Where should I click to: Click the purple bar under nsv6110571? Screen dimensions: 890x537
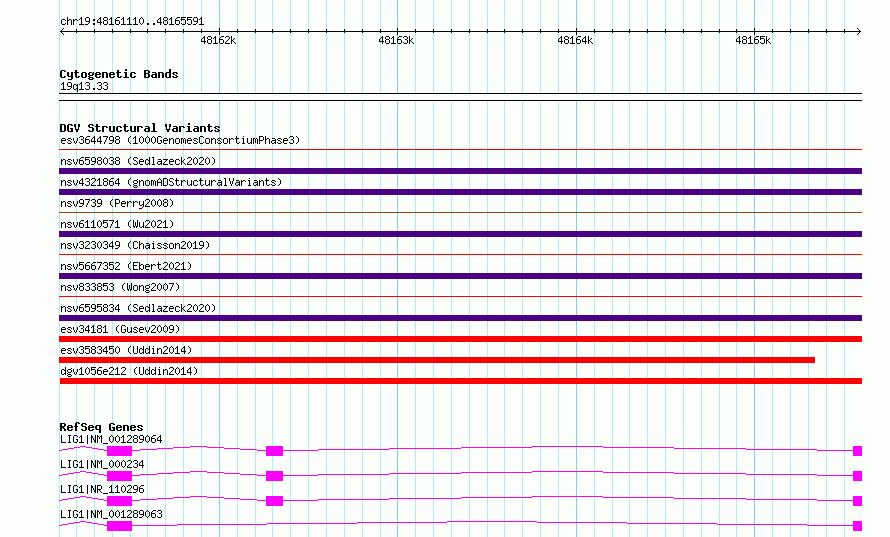tap(460, 234)
